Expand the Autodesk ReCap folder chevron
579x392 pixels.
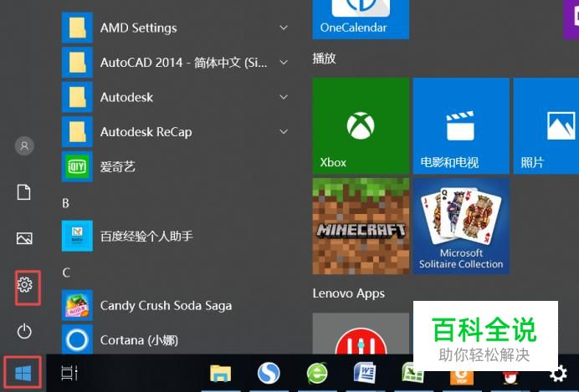[284, 132]
